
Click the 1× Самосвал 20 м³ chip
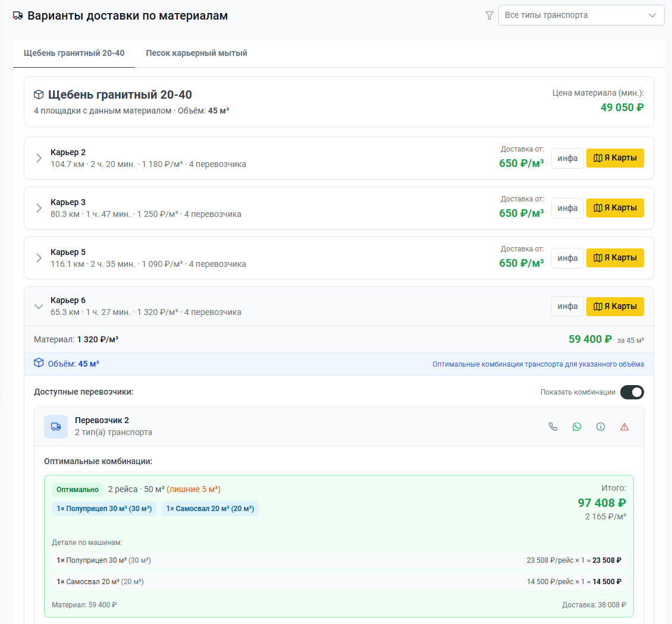point(210,509)
